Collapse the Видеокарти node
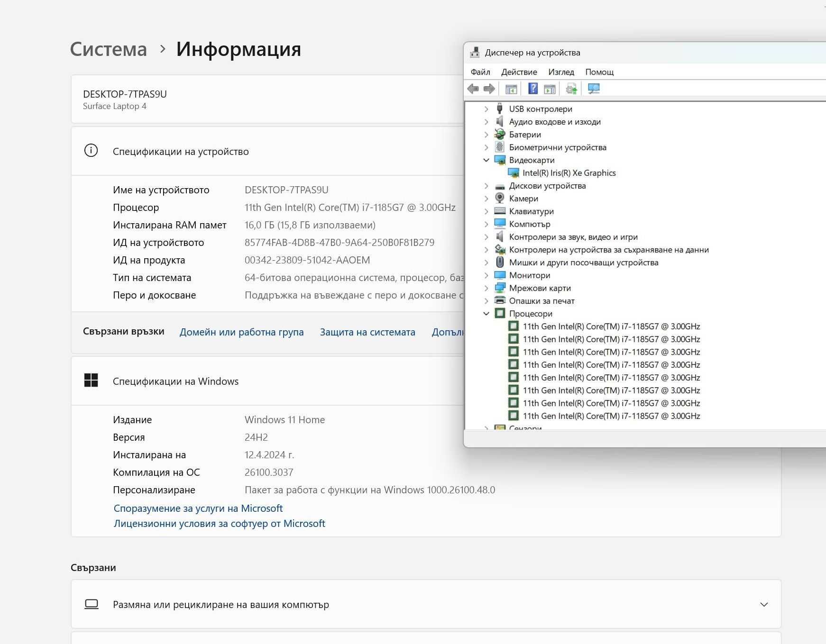This screenshot has width=826, height=644. click(486, 160)
